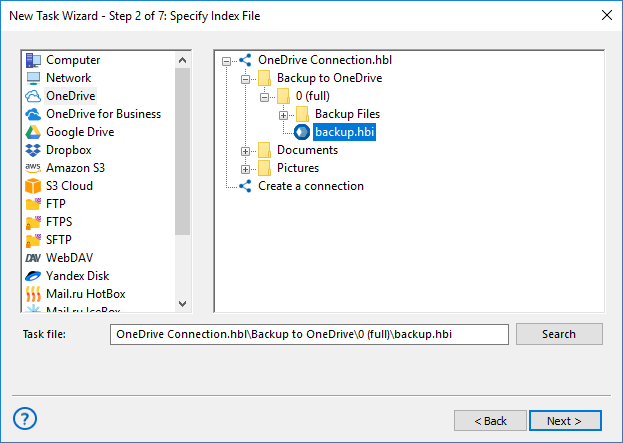Collapse the Backup to OneDrive folder
The height and width of the screenshot is (443, 623).
pos(246,79)
